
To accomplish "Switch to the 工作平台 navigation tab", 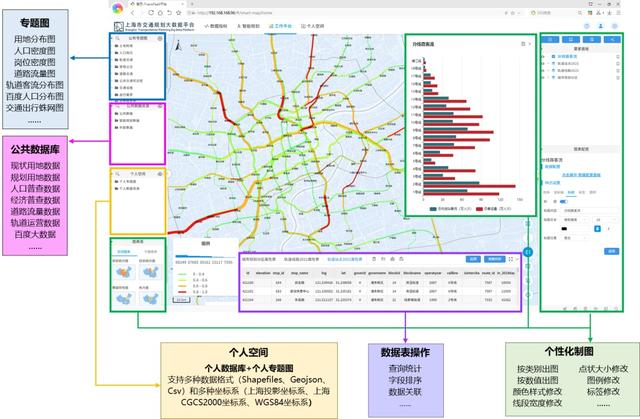I will pyautogui.click(x=280, y=26).
